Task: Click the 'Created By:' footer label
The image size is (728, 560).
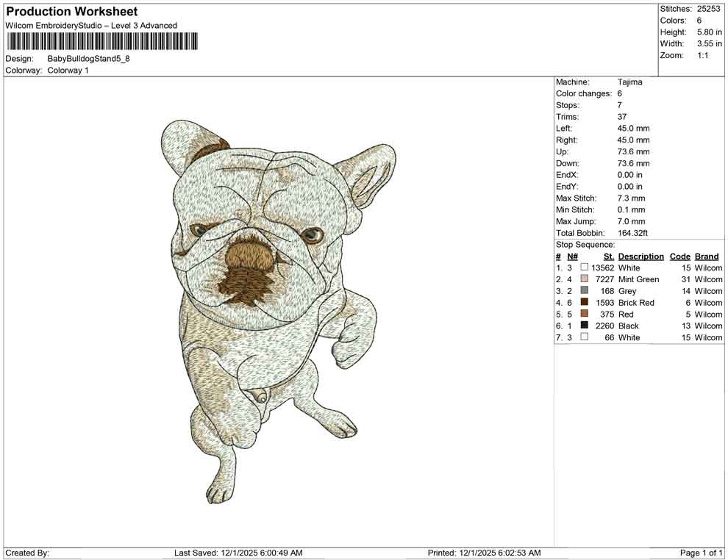Action: [x=27, y=553]
